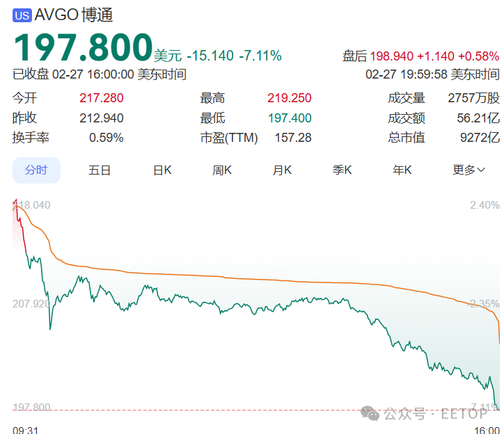Switch to the 五日 tab
Screen dimensions: 504x434
100,170
